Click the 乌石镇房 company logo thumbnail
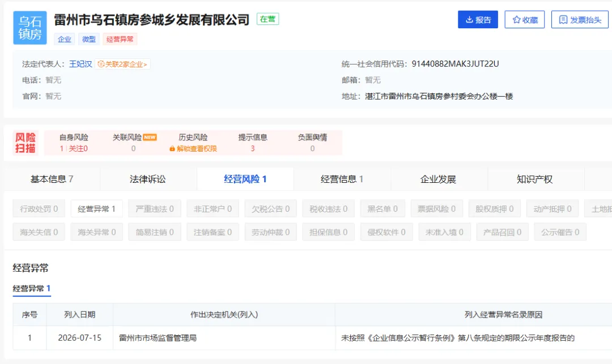 click(x=30, y=28)
